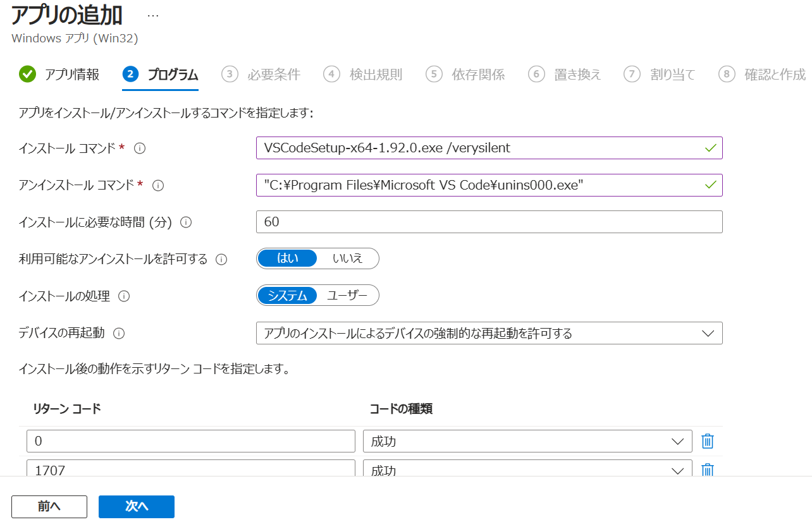
Task: Select the プログラム tab
Action: pos(160,75)
